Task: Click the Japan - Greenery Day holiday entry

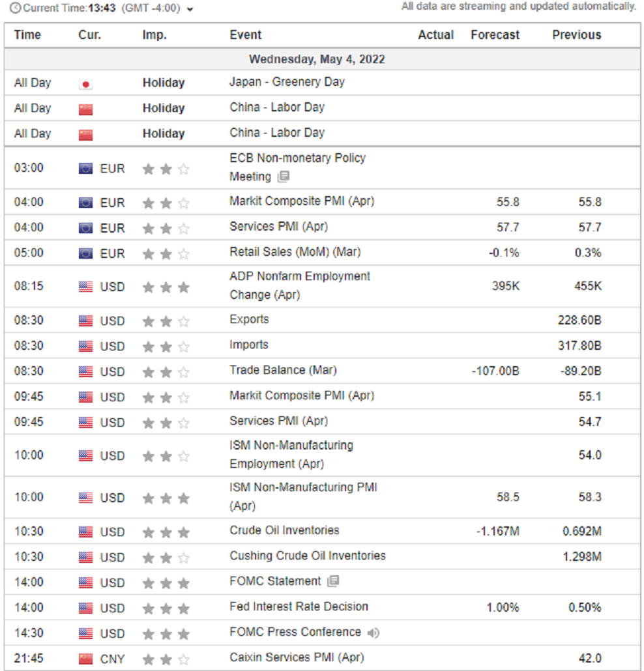Action: point(287,82)
